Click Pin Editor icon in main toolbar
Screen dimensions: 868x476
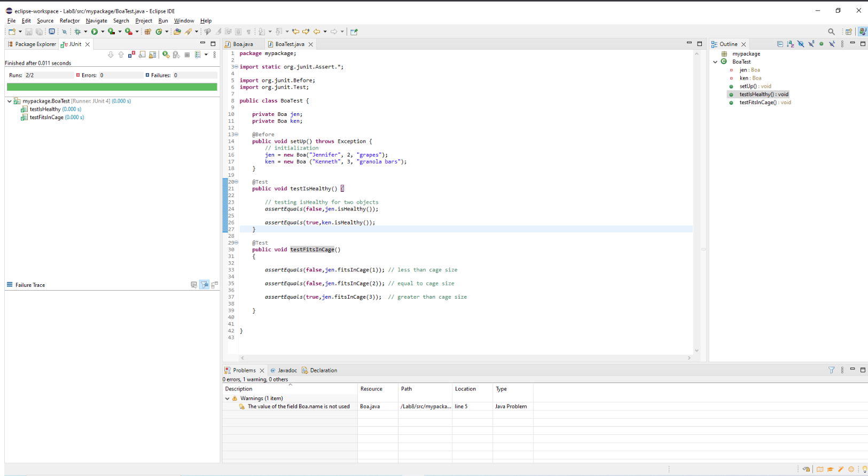(x=354, y=32)
